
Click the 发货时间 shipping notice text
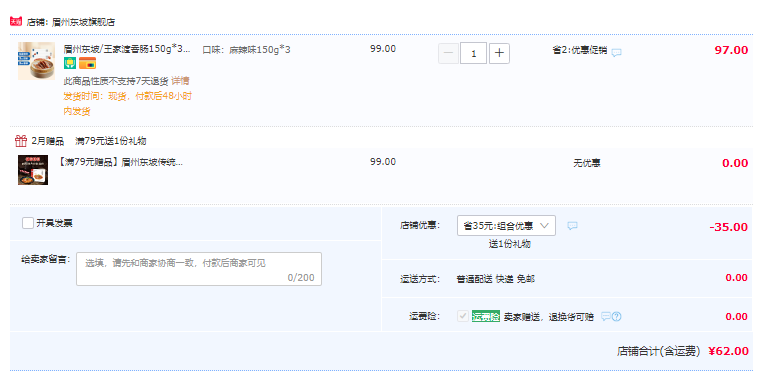[x=127, y=103]
